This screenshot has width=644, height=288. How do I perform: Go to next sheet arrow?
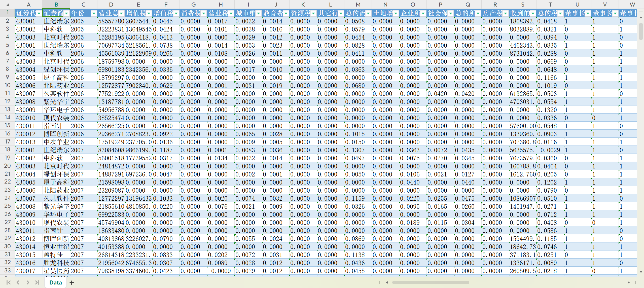tap(28, 282)
